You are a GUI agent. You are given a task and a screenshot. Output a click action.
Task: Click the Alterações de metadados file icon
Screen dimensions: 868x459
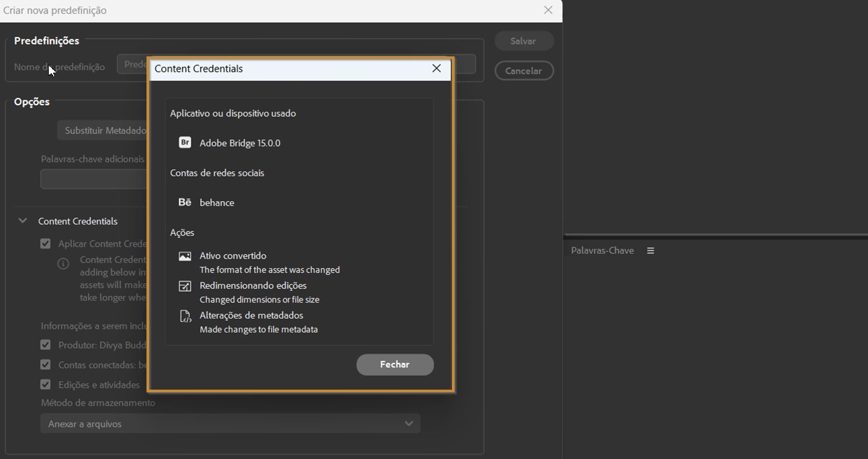coord(185,316)
